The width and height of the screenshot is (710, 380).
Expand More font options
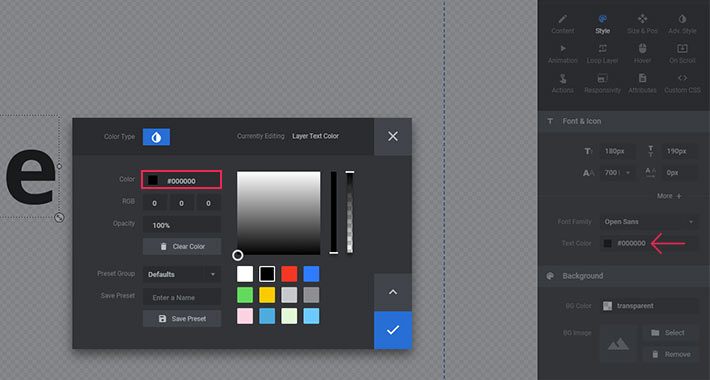669,196
